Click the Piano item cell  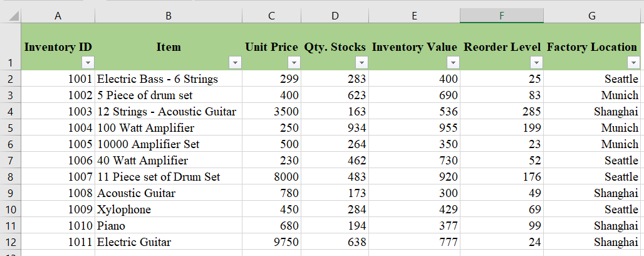point(168,226)
